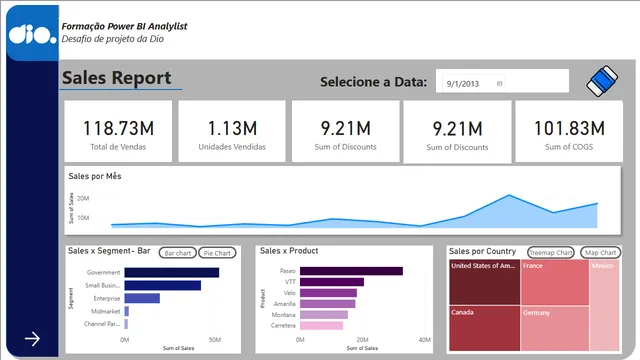
Task: Click the Total de Vendas card
Action: tap(118, 131)
